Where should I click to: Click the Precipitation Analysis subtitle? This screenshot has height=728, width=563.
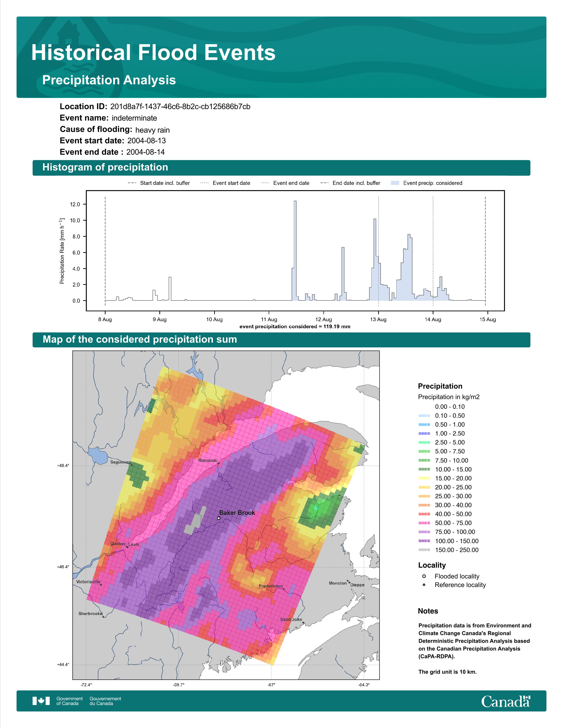(x=109, y=80)
